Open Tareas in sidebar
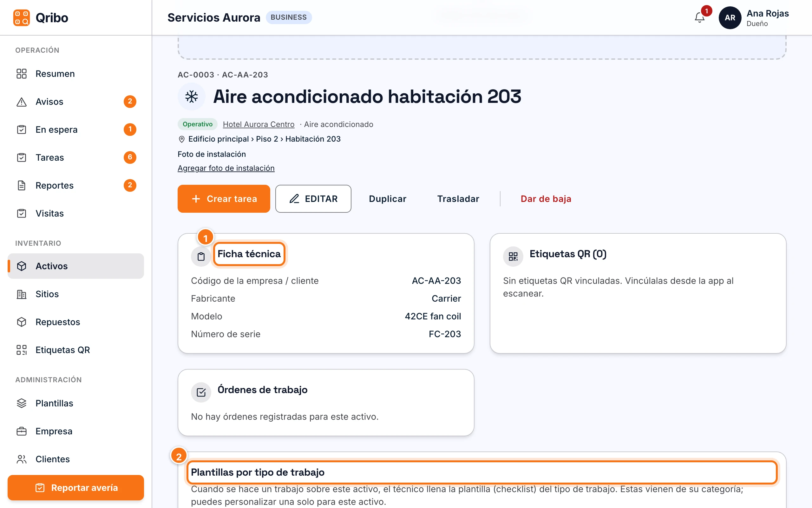The width and height of the screenshot is (812, 508). pos(76,157)
